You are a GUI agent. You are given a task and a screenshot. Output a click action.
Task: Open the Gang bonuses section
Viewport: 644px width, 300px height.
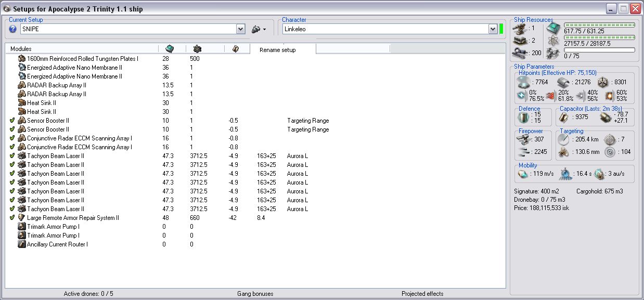(255, 294)
